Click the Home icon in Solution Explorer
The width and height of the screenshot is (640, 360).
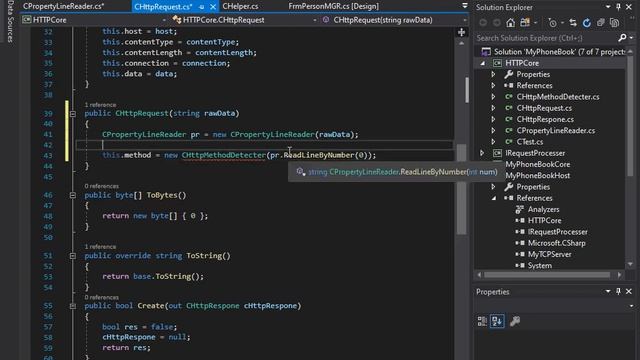pos(511,23)
